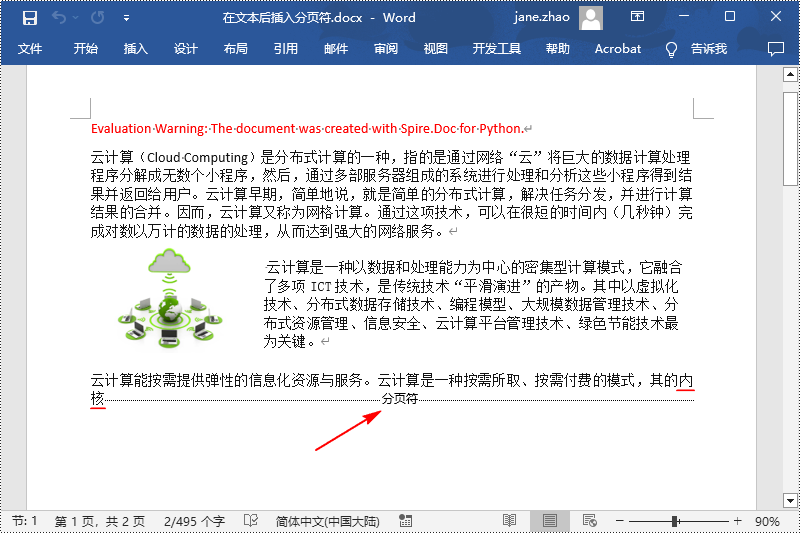Open the 帮助 ribbon tab

[x=557, y=49]
